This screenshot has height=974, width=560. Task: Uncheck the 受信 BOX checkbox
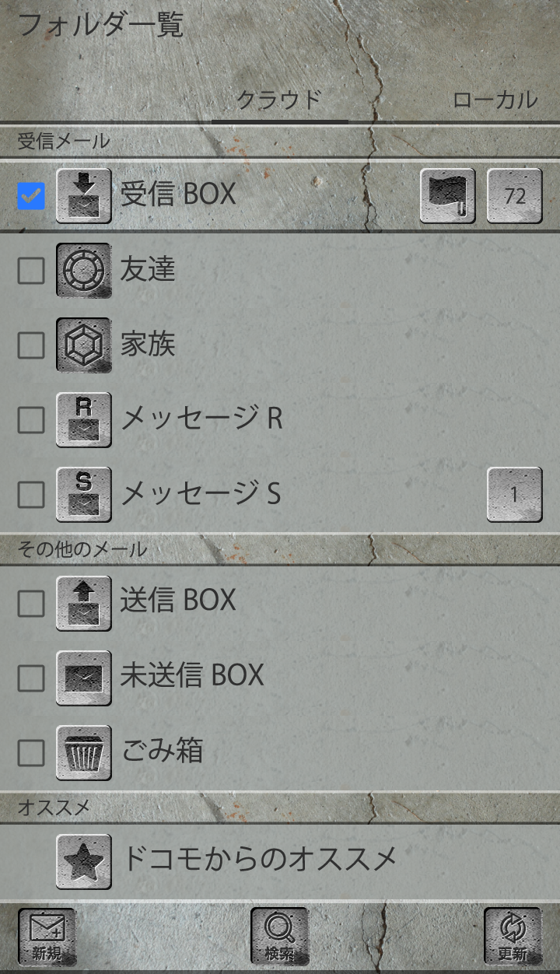(x=31, y=196)
